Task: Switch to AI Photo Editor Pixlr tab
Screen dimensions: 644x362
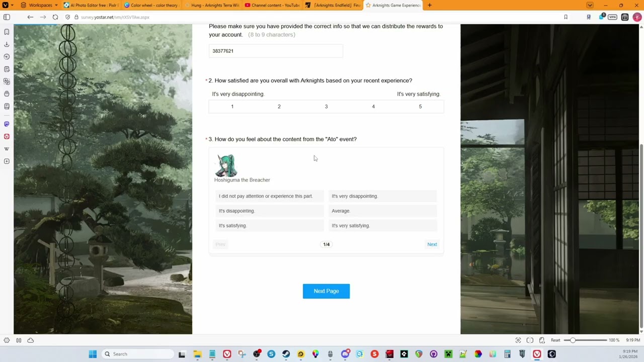Action: pos(91,5)
